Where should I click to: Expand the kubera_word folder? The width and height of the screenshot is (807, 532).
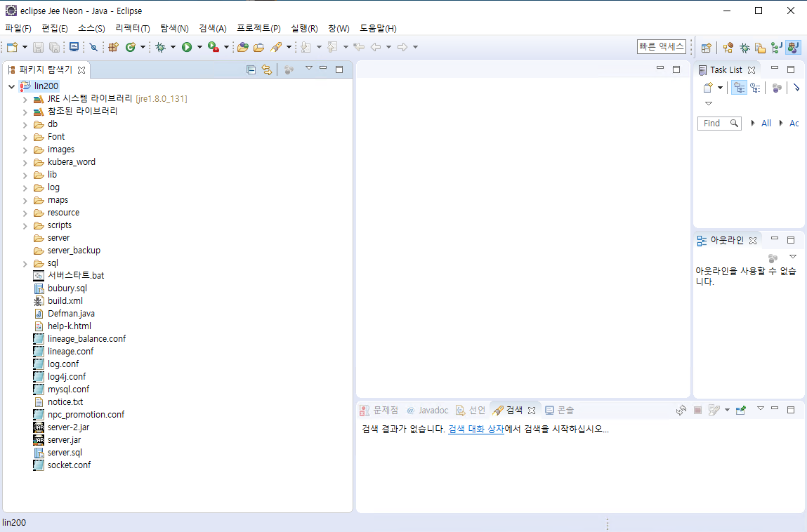click(25, 163)
